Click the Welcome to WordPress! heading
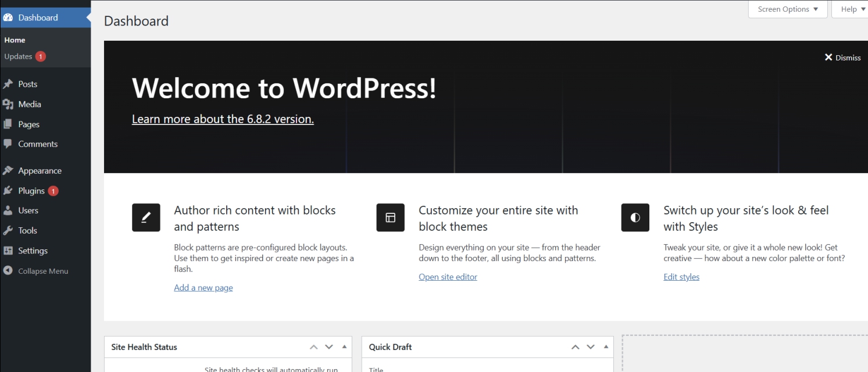Screen dimensions: 868x372 284,88
